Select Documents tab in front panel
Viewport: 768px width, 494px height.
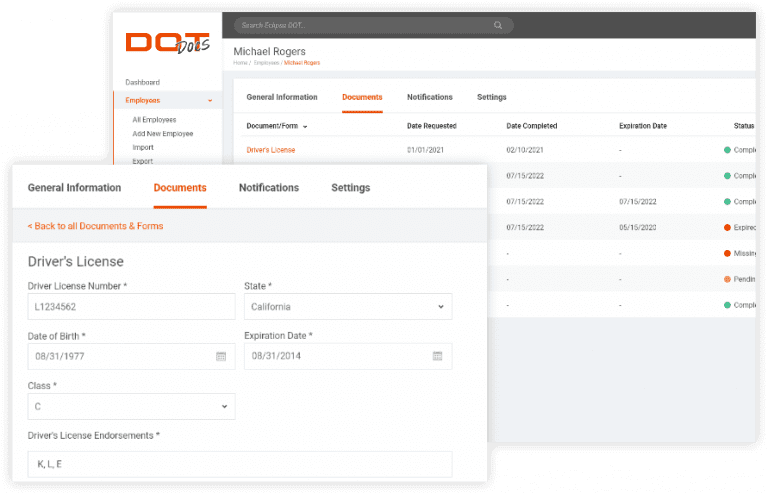pyautogui.click(x=180, y=188)
